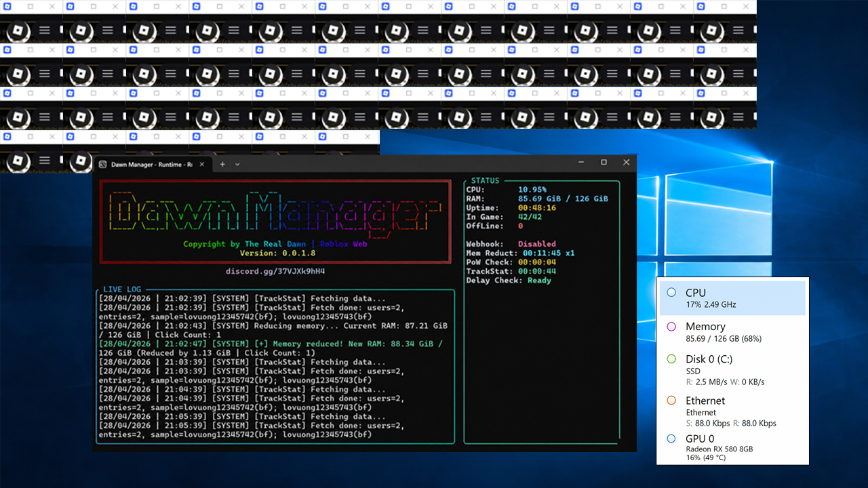
Task: Click the terminal icon on Dawn Manager tab
Action: pos(102,164)
